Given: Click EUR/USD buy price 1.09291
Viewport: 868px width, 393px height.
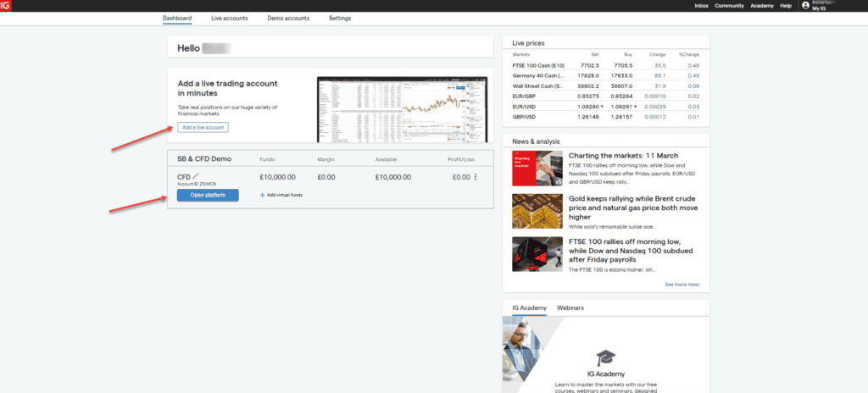Looking at the screenshot, I should (622, 106).
